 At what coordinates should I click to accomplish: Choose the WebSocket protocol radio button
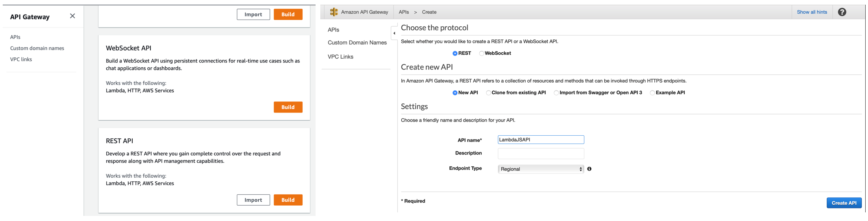tap(481, 53)
